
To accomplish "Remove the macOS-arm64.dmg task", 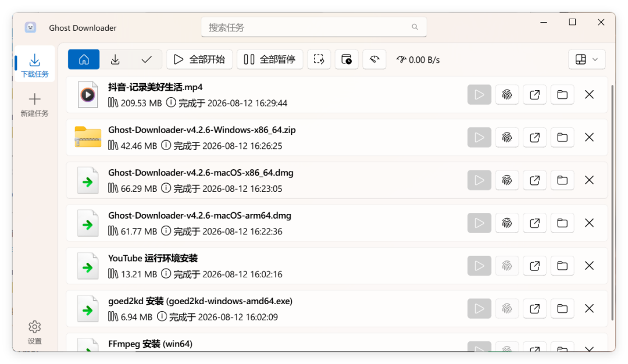I will tap(589, 223).
